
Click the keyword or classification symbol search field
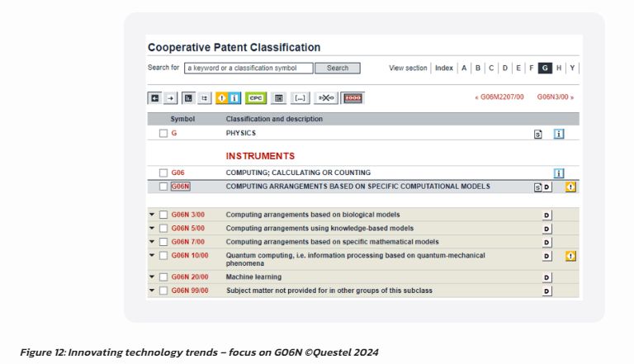[248, 69]
